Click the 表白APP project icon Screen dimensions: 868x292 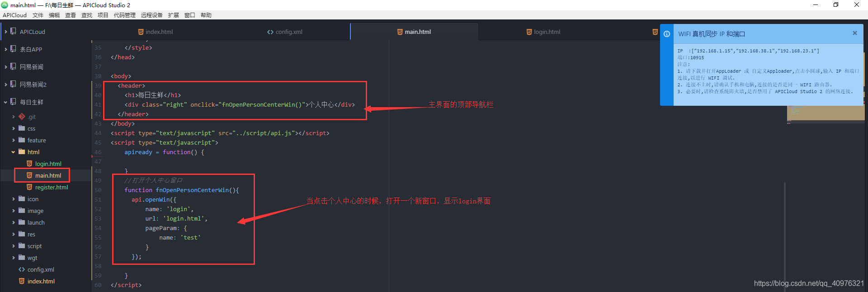pos(13,49)
